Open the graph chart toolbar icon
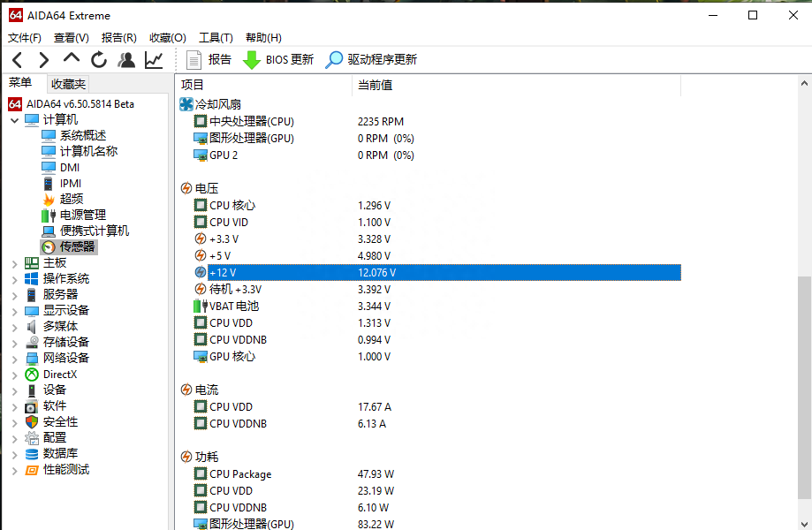Screen dimensions: 812x530 pyautogui.click(x=154, y=60)
